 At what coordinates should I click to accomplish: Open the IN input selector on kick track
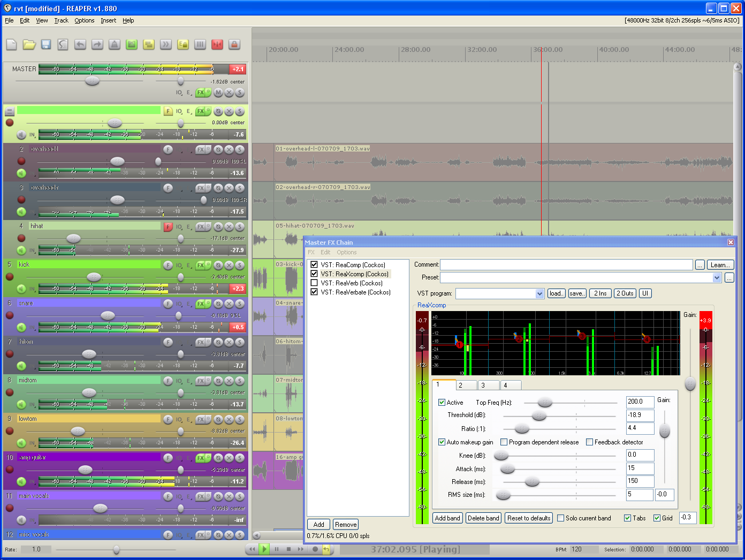(32, 289)
